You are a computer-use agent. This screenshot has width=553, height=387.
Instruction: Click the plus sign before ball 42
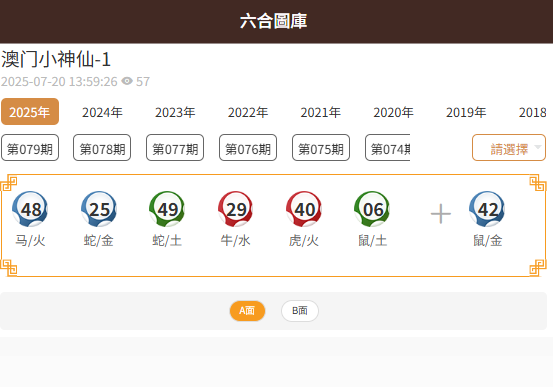point(441,214)
